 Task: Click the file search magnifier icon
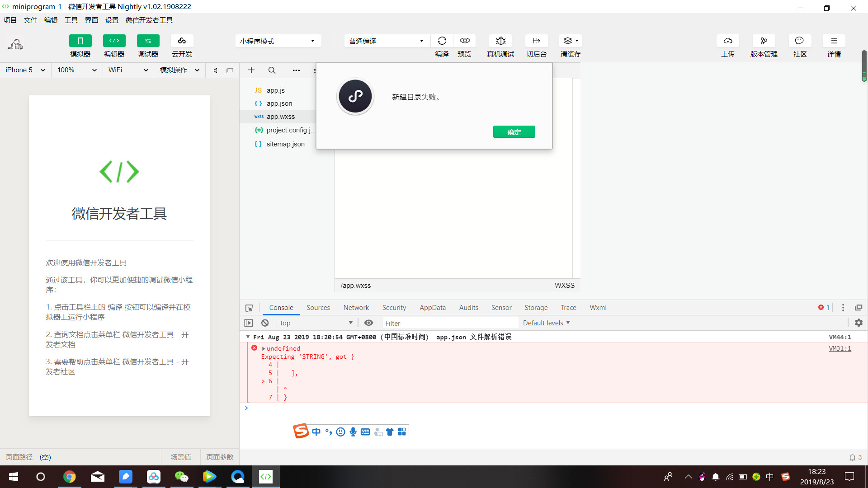(x=272, y=70)
